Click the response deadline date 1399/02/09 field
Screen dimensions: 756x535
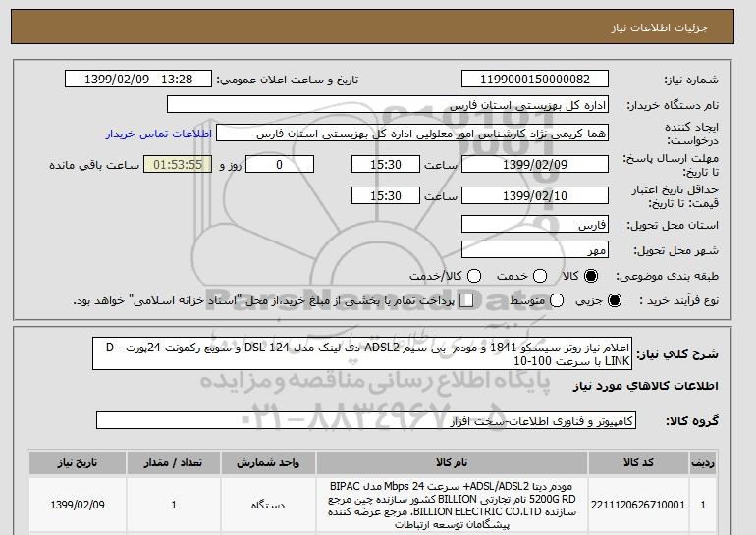pos(535,164)
